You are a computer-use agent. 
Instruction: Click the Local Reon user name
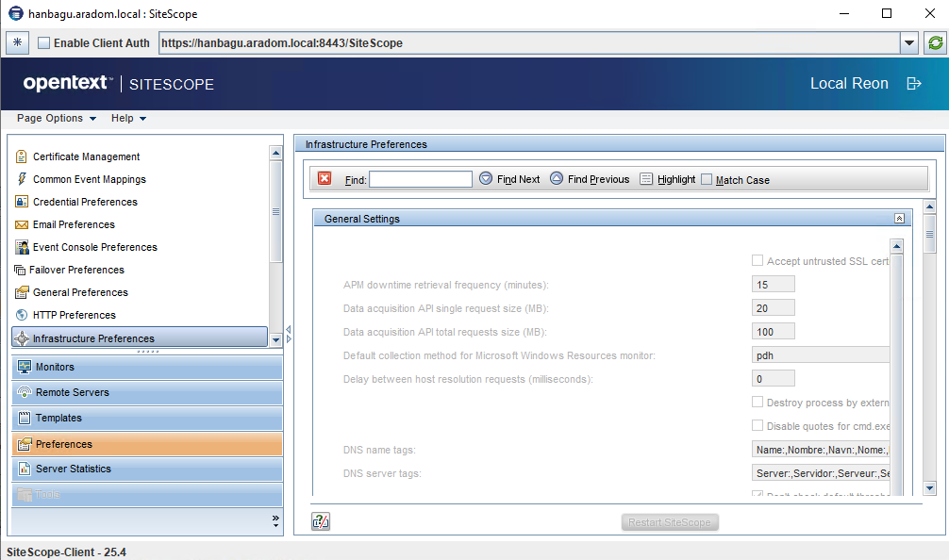pos(848,84)
